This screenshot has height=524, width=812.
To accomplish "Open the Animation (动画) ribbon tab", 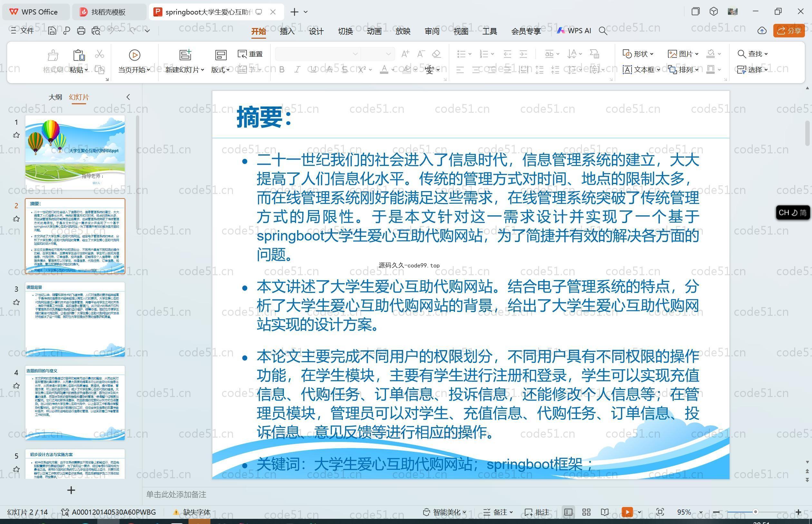I will [374, 31].
